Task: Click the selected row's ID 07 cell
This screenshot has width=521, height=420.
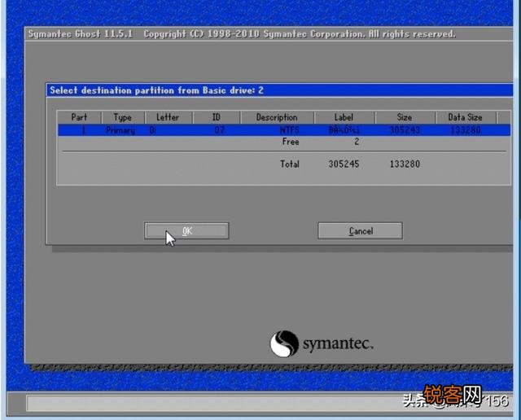Action: click(220, 130)
